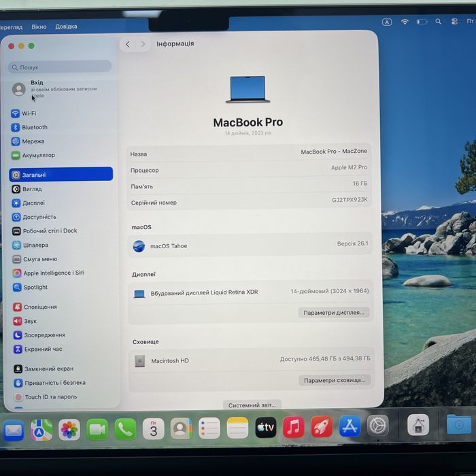Image resolution: width=476 pixels, height=476 pixels.
Task: Click the Параметри дисплея button
Action: pos(334,312)
